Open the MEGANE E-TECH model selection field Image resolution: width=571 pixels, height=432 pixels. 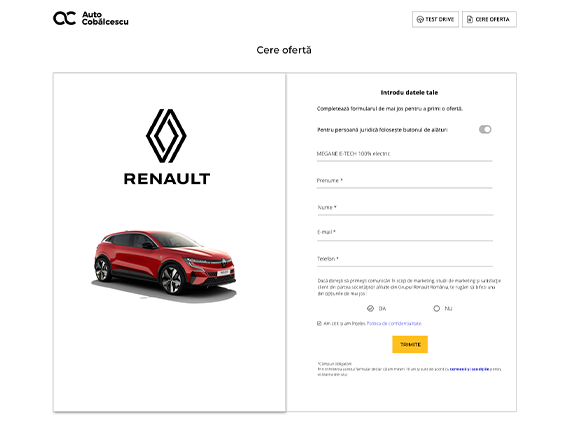(405, 154)
